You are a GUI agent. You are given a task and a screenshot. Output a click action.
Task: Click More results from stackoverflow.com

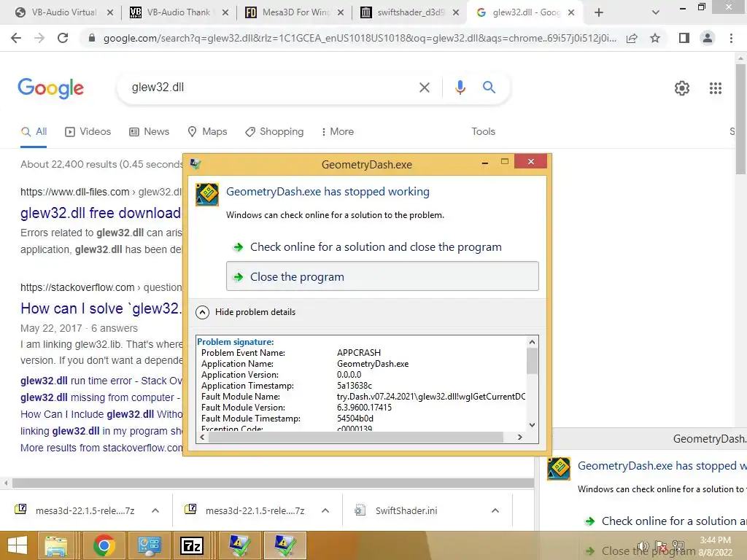click(x=101, y=448)
